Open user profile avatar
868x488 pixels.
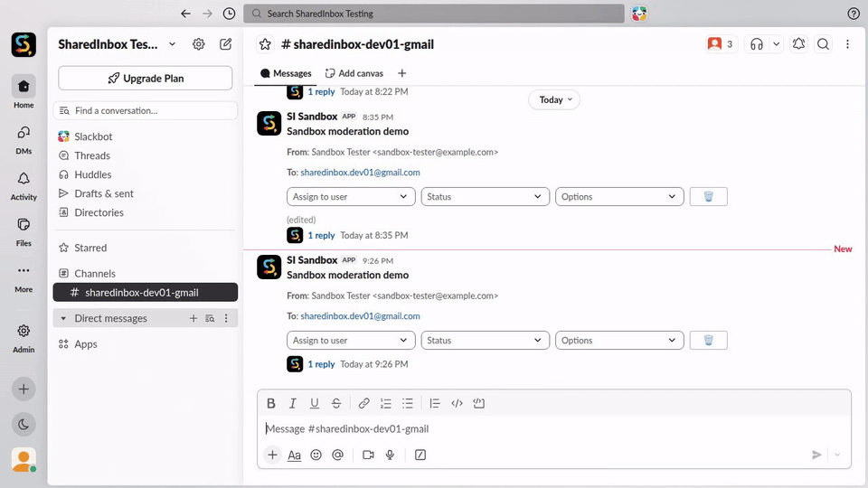[24, 460]
